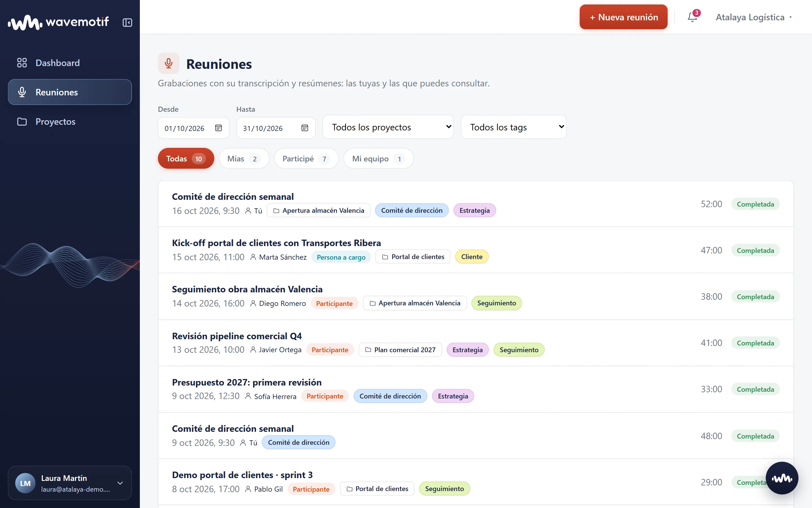This screenshot has width=812, height=508.
Task: Click the microphone icon in Reuniones sidebar item
Action: pos(22,92)
